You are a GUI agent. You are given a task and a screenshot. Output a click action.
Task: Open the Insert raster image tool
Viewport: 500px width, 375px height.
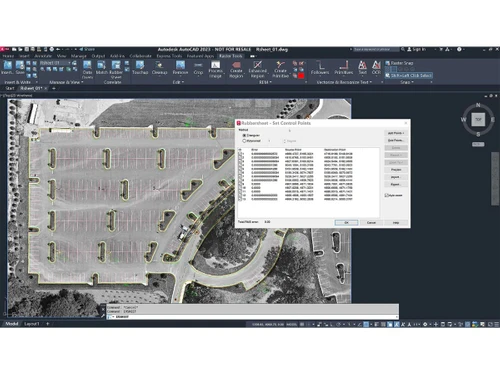tap(7, 68)
